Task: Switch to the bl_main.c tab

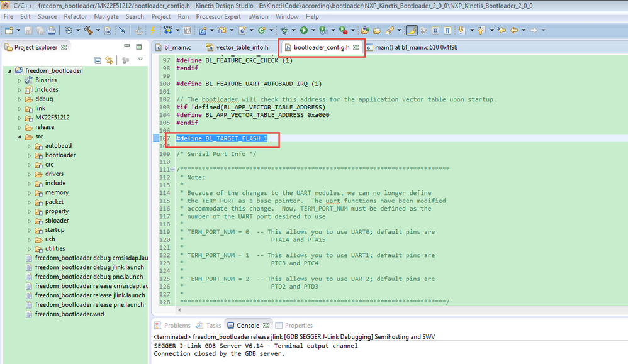Action: pyautogui.click(x=173, y=47)
